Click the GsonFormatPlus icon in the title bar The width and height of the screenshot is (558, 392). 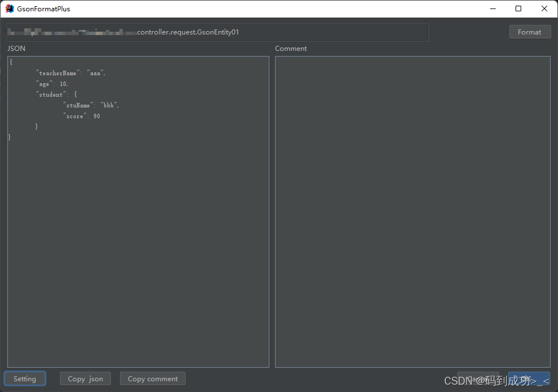point(9,8)
